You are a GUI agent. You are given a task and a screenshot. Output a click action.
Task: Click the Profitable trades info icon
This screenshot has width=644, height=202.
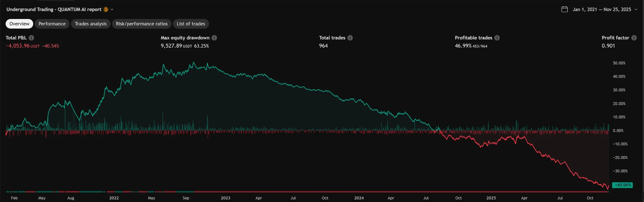click(x=497, y=38)
